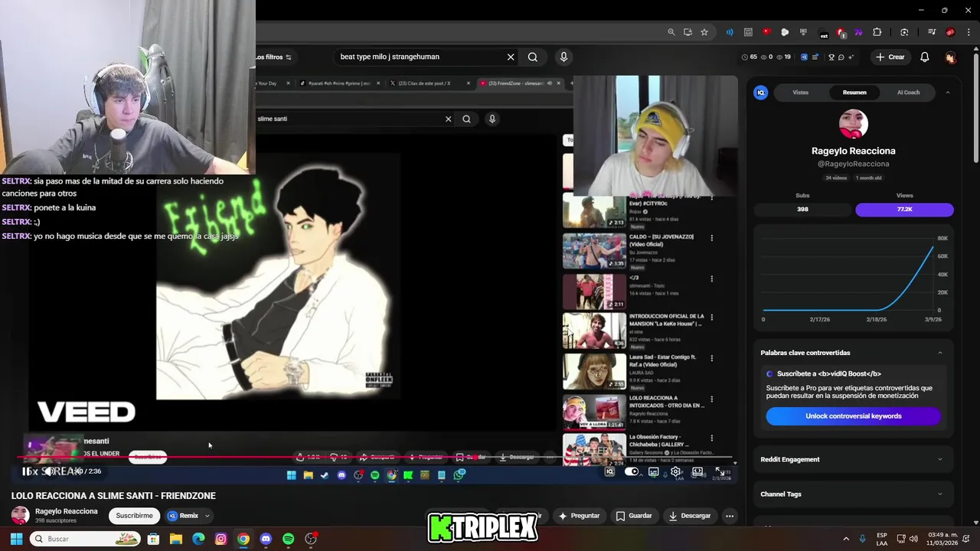
Task: Open the YouTube account avatar menu
Action: (x=950, y=57)
